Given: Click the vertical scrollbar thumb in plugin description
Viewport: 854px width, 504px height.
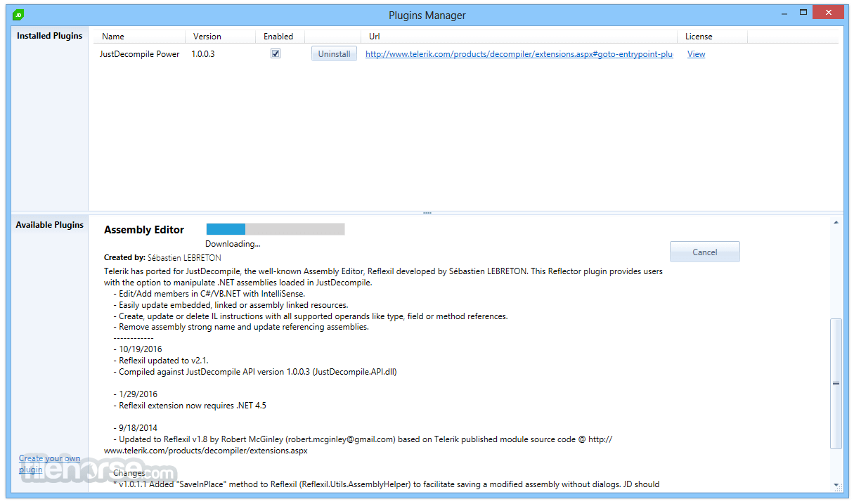Looking at the screenshot, I should coord(836,384).
